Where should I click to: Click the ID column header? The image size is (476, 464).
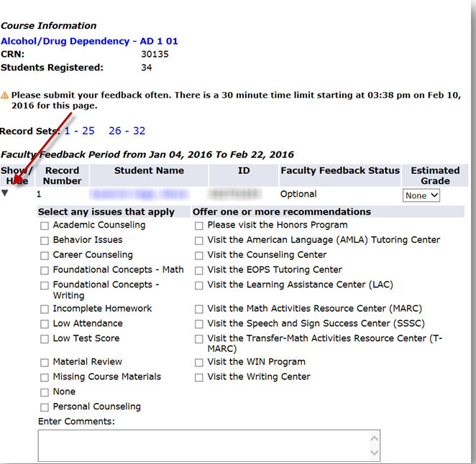point(244,175)
